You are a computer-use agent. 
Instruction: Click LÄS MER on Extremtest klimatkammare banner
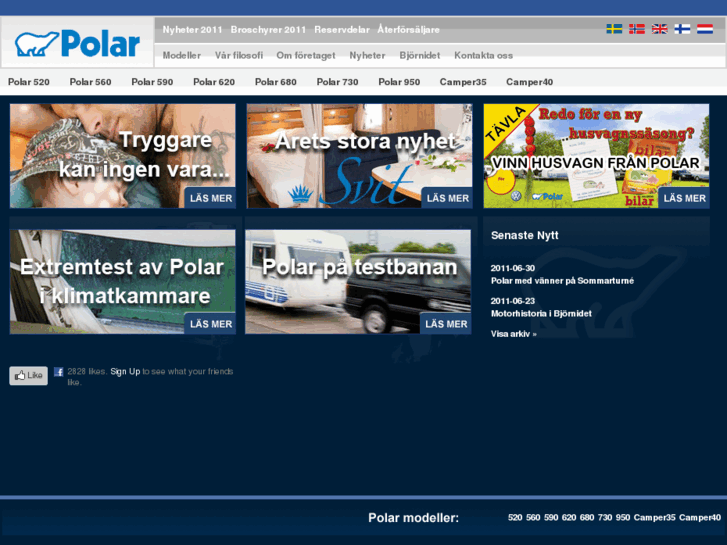pos(210,324)
